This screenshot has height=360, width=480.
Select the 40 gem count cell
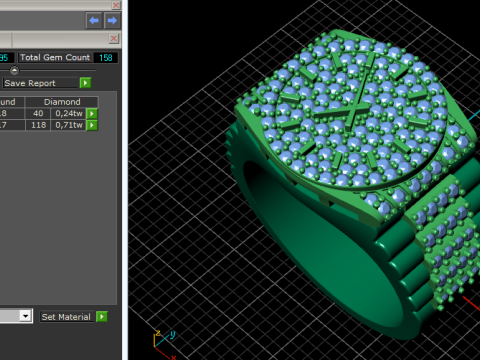(x=38, y=114)
